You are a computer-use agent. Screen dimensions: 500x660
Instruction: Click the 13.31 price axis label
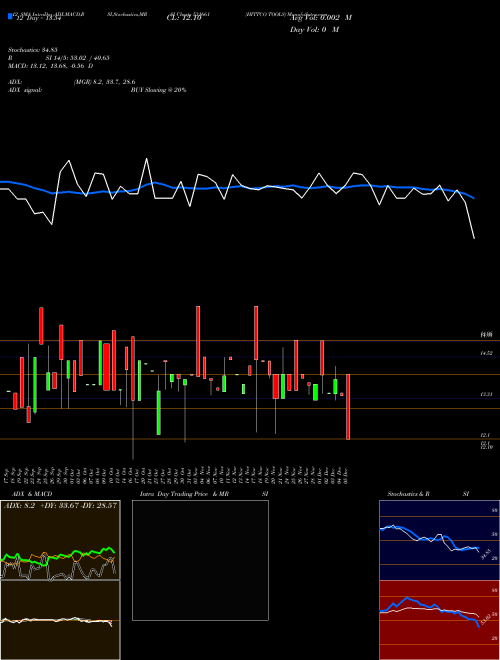point(487,394)
